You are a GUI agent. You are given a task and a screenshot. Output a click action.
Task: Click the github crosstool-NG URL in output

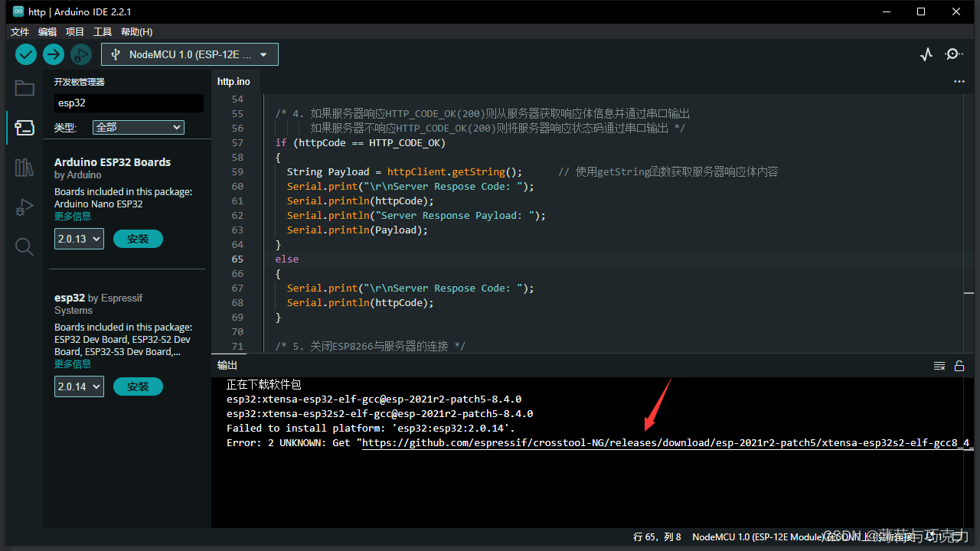(667, 443)
